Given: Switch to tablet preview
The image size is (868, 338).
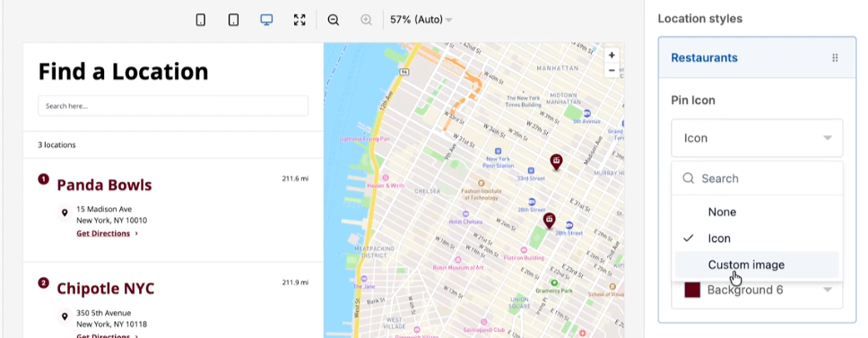Looking at the screenshot, I should pyautogui.click(x=234, y=20).
